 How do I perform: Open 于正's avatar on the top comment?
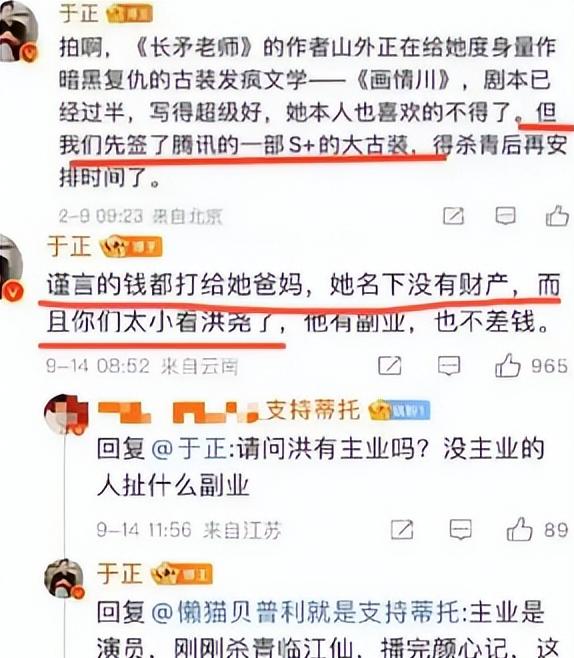point(17,31)
